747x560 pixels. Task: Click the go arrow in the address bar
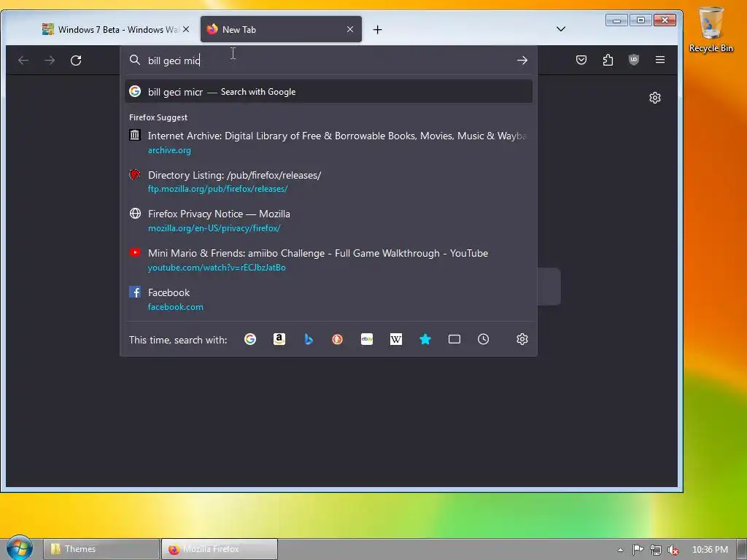coord(522,61)
